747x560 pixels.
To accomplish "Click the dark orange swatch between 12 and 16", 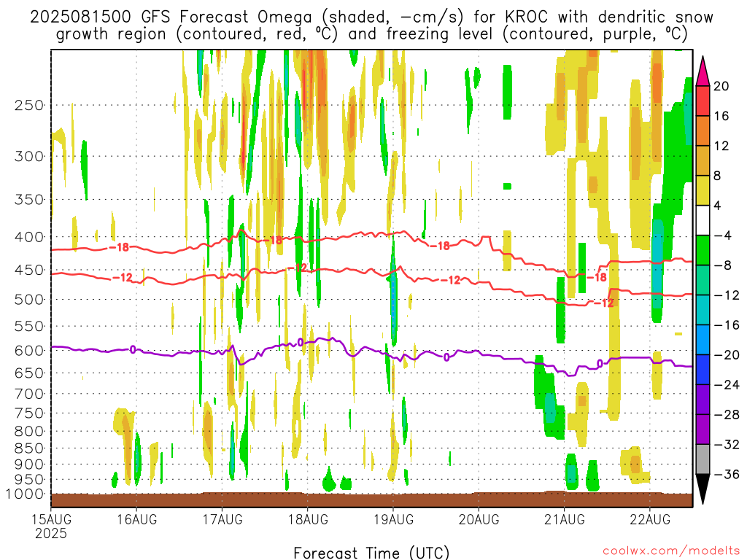I will pyautogui.click(x=703, y=131).
